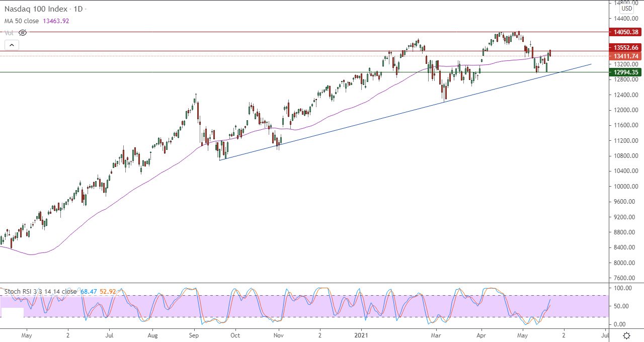Open the USD currency selector on the price scale

626,9
